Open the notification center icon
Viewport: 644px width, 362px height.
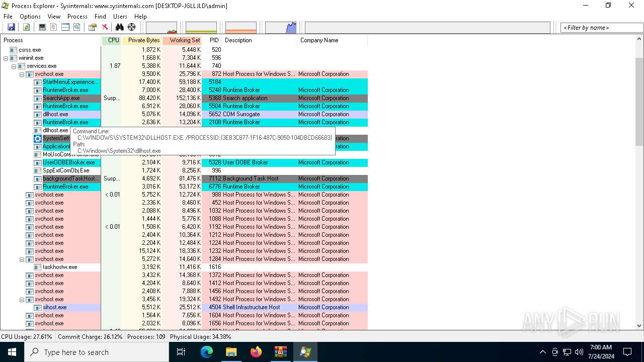pos(627,352)
